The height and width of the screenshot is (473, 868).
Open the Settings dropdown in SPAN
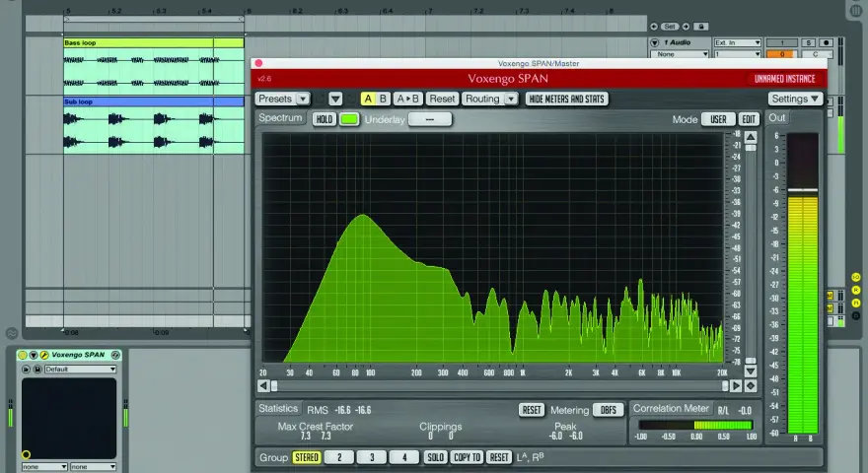coord(795,99)
